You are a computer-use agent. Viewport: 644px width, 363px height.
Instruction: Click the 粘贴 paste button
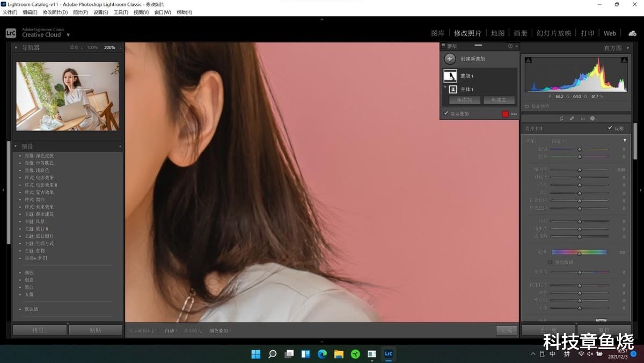pos(96,330)
